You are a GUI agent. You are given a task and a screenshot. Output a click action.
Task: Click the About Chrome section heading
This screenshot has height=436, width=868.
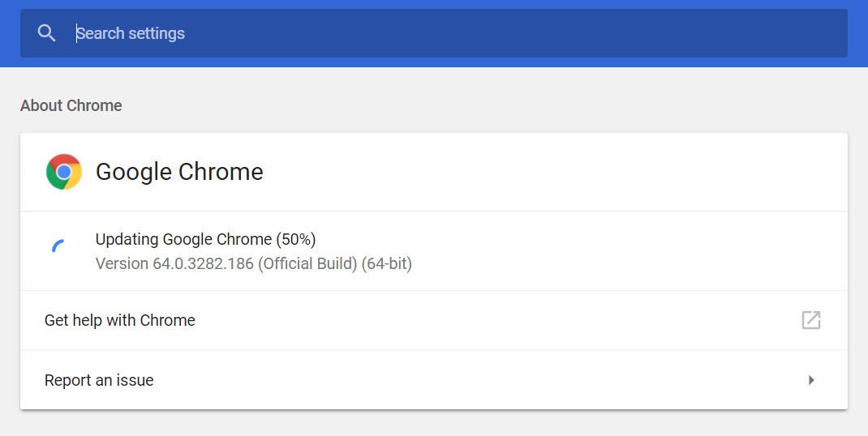coord(71,105)
